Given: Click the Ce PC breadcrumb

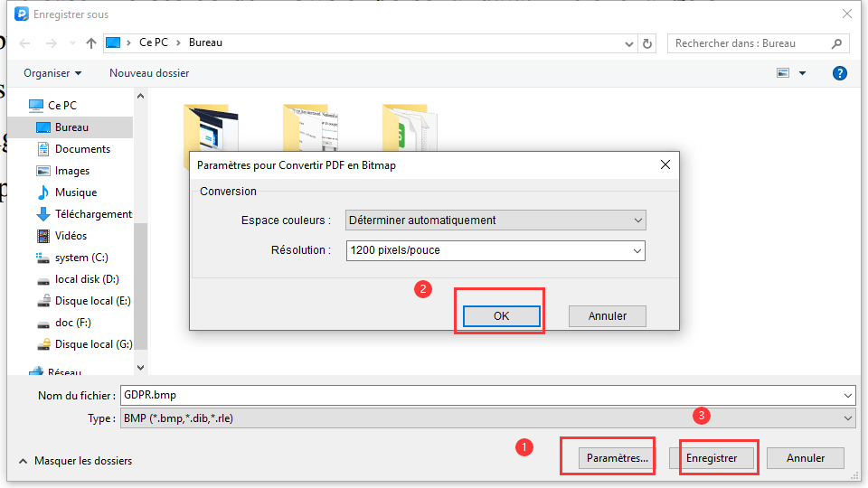Looking at the screenshot, I should point(154,42).
